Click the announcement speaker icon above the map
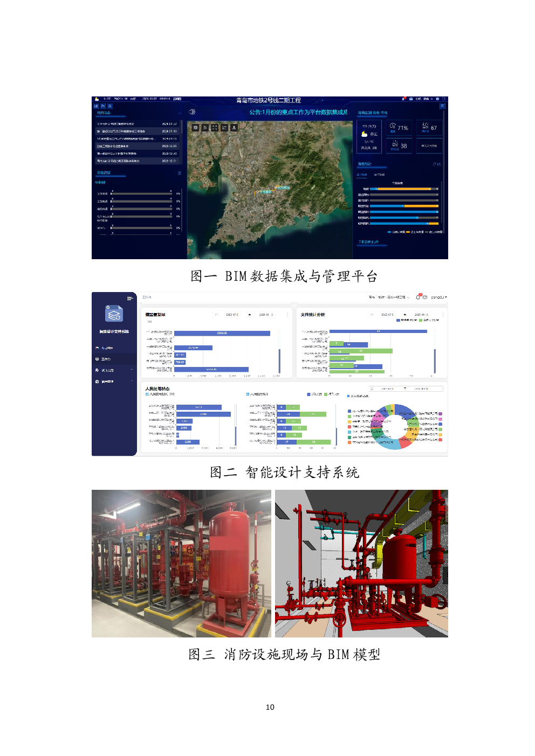This screenshot has width=535, height=756. [192, 112]
